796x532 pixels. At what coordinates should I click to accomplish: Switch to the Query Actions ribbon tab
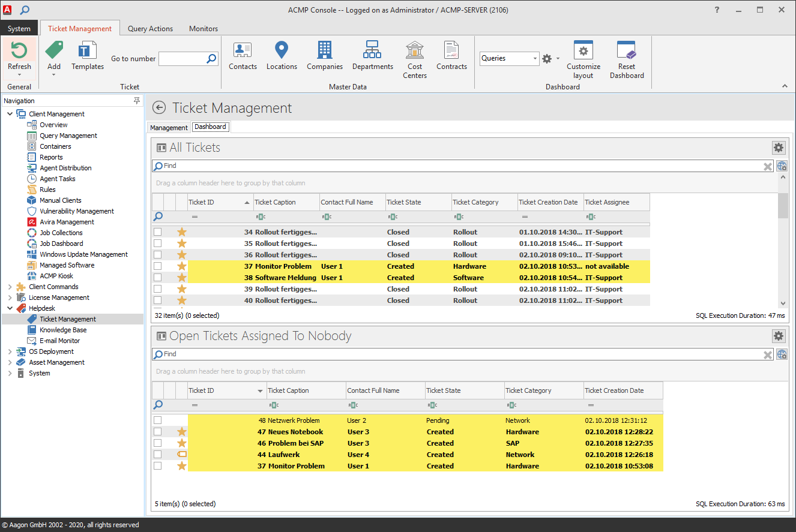pyautogui.click(x=150, y=29)
